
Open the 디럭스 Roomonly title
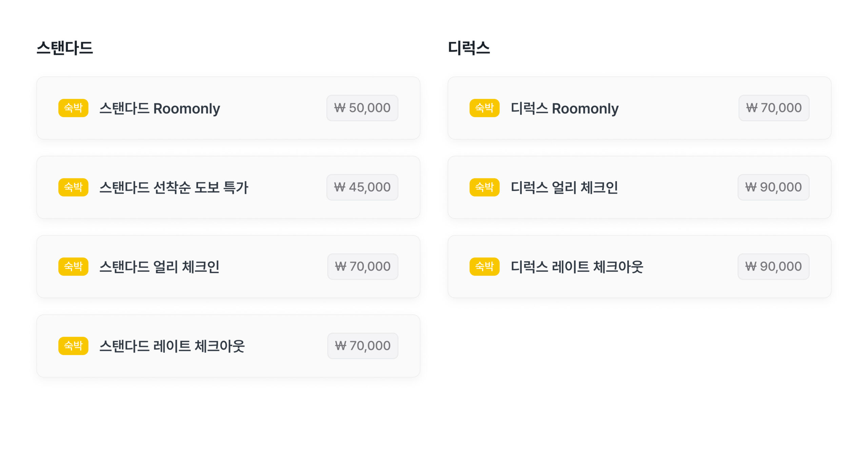pyautogui.click(x=565, y=108)
